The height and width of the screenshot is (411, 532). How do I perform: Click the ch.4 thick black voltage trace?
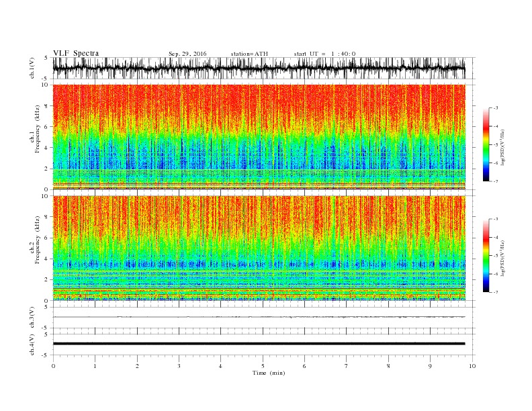(x=259, y=344)
